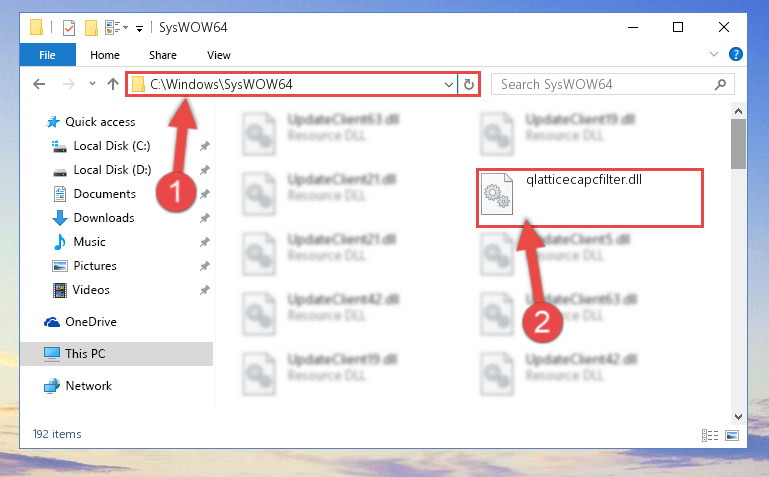769x477 pixels.
Task: Open OneDrive from navigation pane
Action: pos(91,322)
